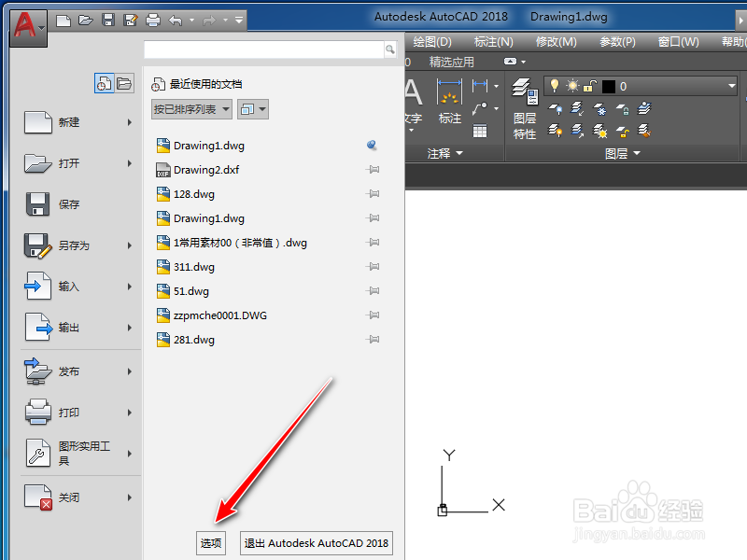This screenshot has width=747, height=560.
Task: Pin Drawing2.dxf to recent list
Action: (373, 170)
